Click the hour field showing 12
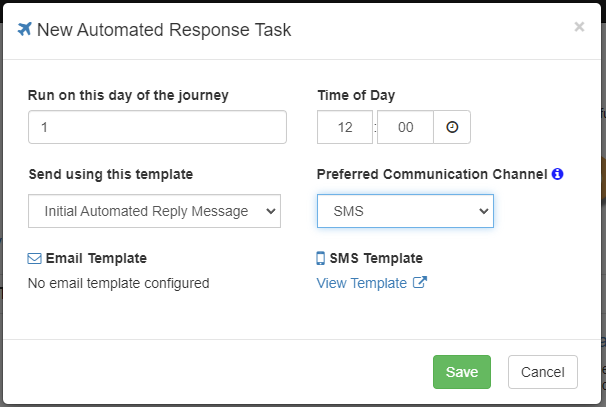The width and height of the screenshot is (606, 407). [x=345, y=127]
